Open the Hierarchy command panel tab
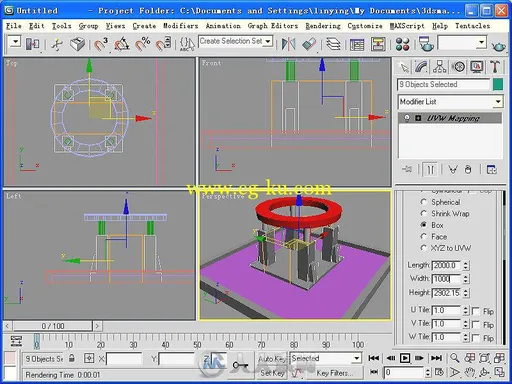The width and height of the screenshot is (512, 384). point(440,67)
